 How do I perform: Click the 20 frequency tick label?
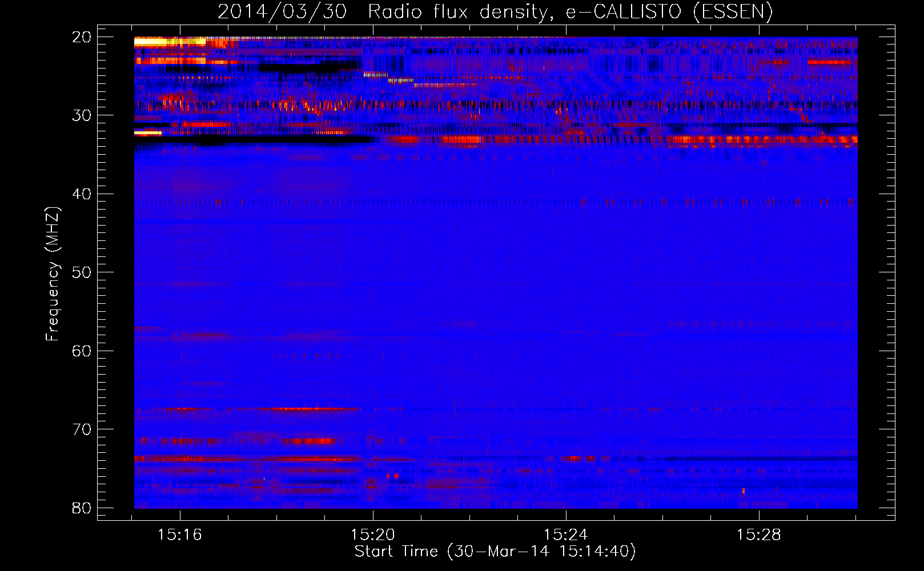click(x=82, y=37)
